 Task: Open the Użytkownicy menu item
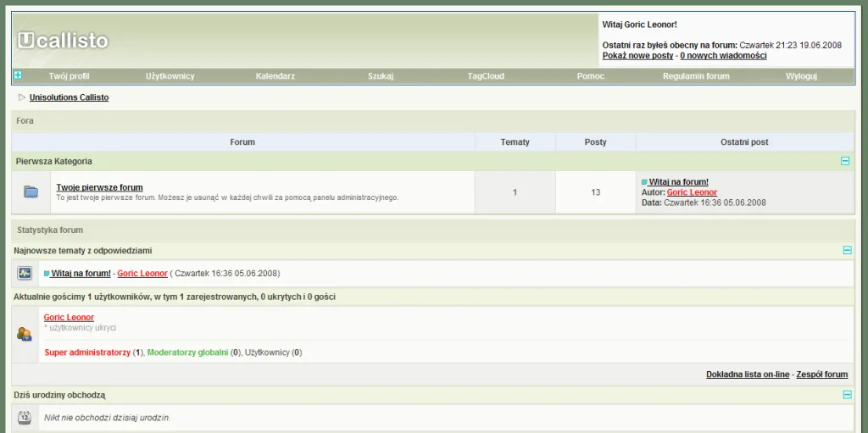[x=170, y=76]
